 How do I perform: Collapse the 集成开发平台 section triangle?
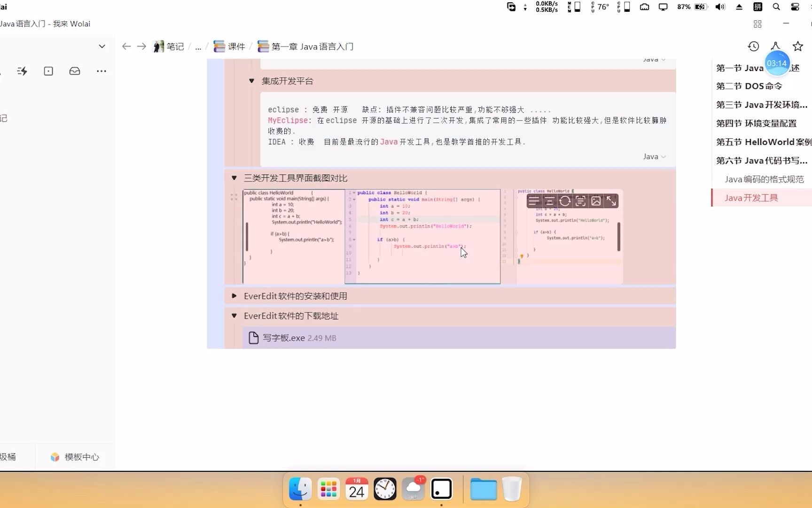[251, 81]
